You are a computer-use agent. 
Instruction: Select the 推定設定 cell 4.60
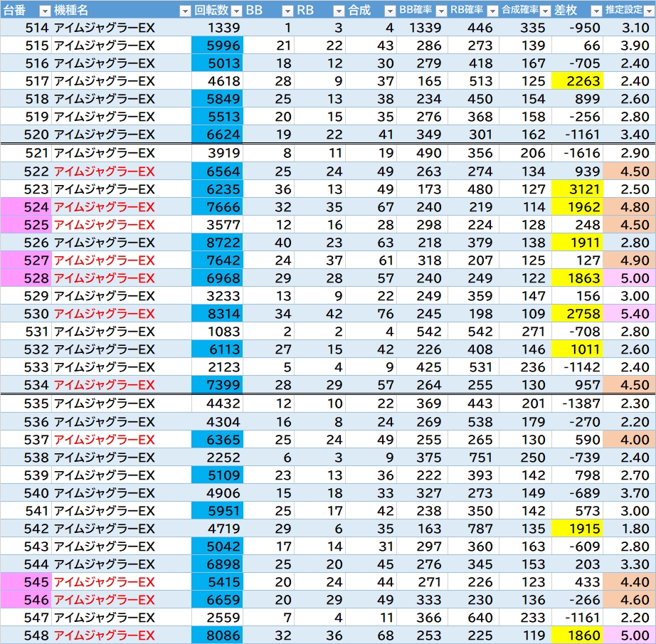tap(629, 600)
